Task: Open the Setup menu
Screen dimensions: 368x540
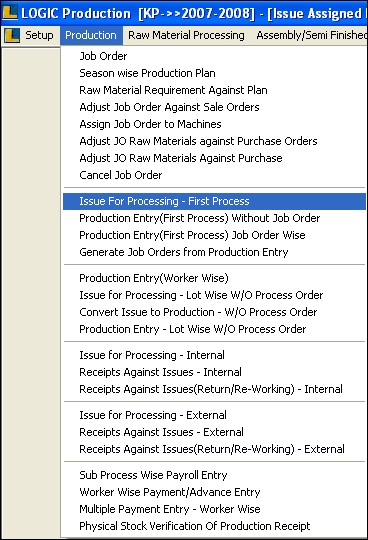Action: pyautogui.click(x=39, y=35)
